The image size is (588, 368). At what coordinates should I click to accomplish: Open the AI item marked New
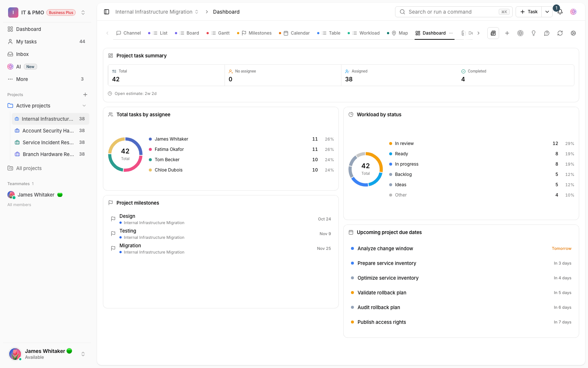click(47, 67)
